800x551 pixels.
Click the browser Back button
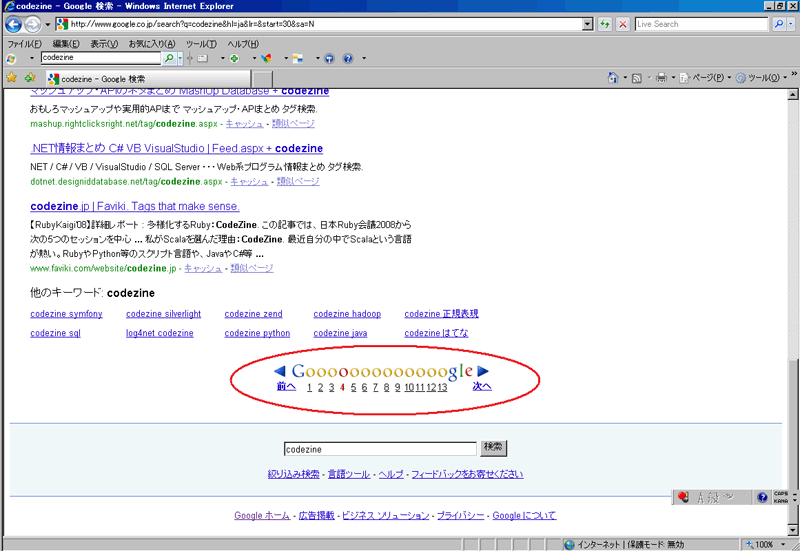click(x=14, y=24)
